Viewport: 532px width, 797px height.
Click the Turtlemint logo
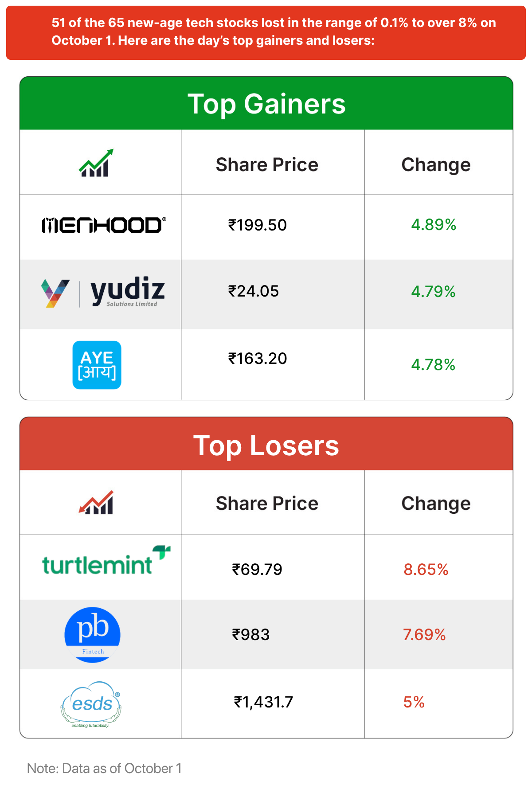tap(106, 561)
